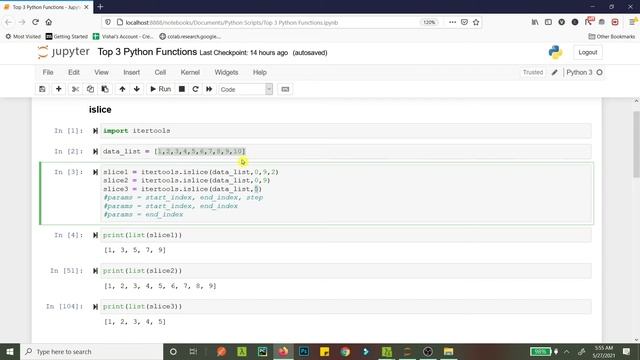Reset the 120% zoom level badge
The image size is (640, 360).
point(429,22)
